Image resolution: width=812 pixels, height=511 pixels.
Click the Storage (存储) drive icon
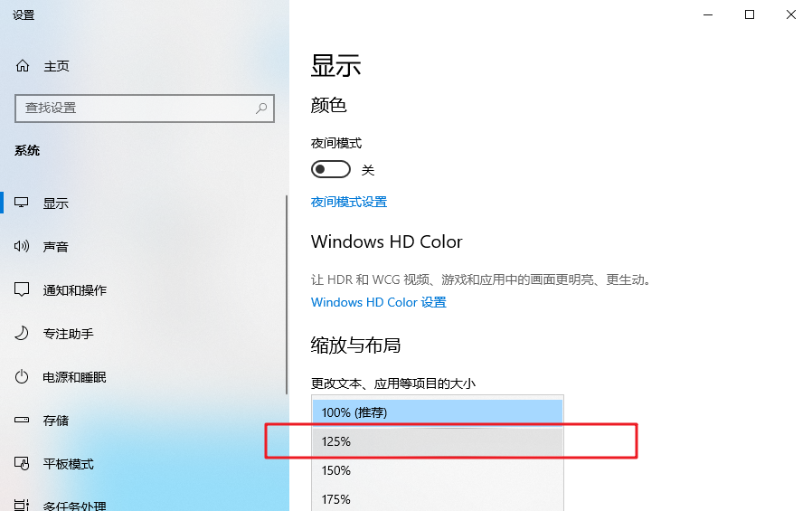click(23, 421)
